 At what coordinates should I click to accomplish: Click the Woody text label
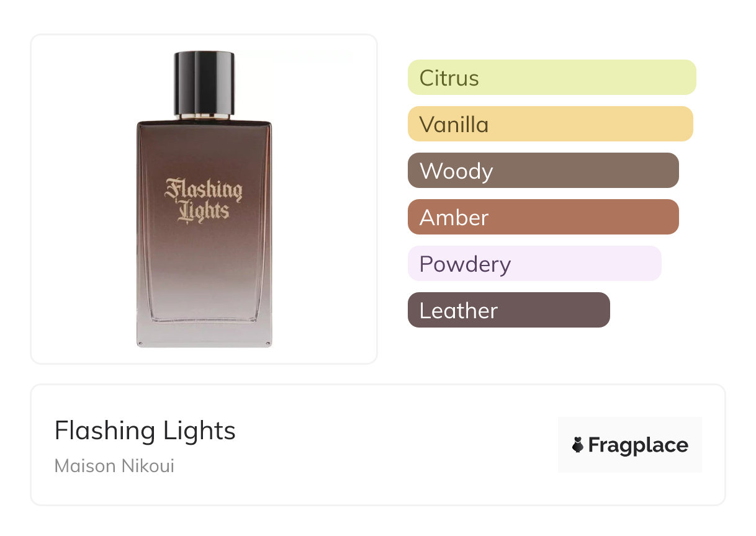pyautogui.click(x=456, y=171)
